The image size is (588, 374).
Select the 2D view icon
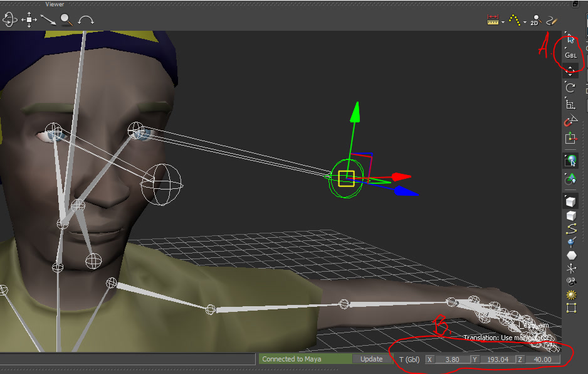coord(535,19)
